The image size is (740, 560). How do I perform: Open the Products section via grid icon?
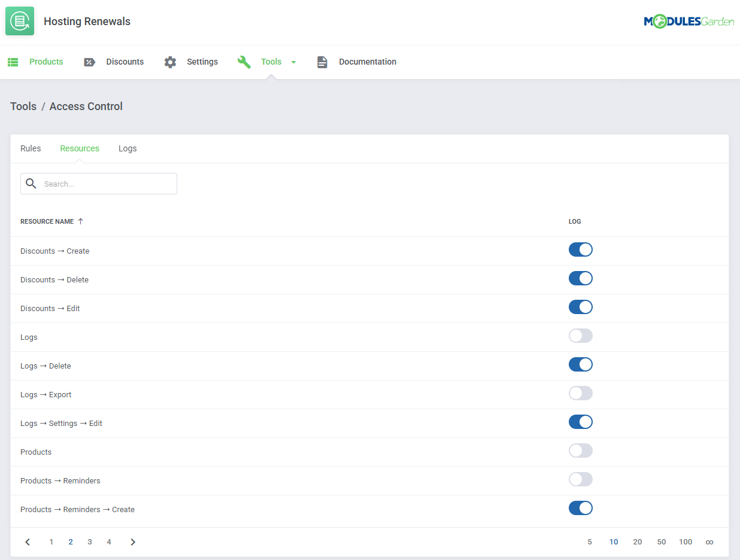(13, 62)
